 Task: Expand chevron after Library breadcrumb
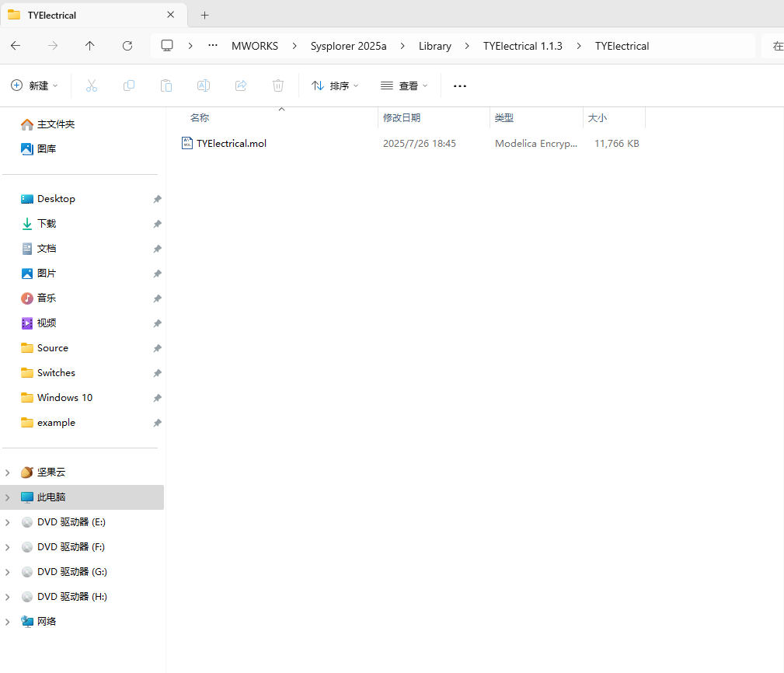point(467,46)
